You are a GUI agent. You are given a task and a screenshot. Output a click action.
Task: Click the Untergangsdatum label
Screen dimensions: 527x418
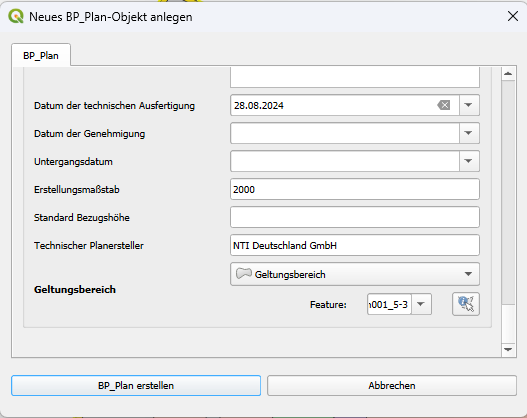tap(73, 162)
